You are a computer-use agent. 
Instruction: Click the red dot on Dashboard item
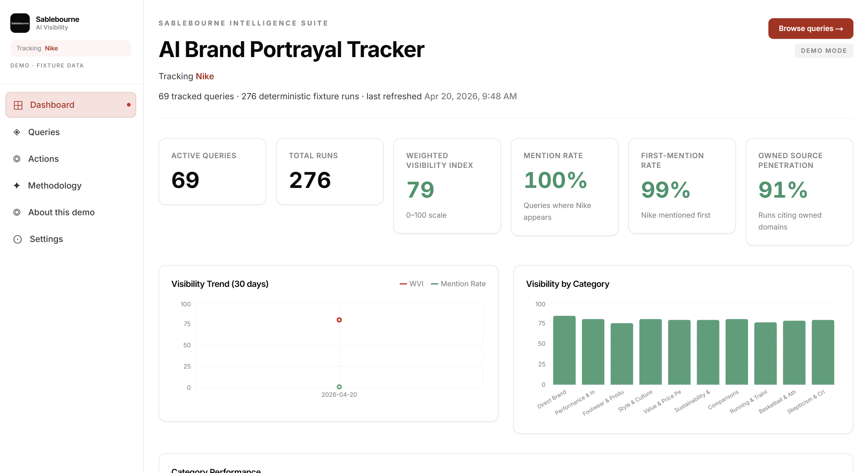tap(128, 105)
